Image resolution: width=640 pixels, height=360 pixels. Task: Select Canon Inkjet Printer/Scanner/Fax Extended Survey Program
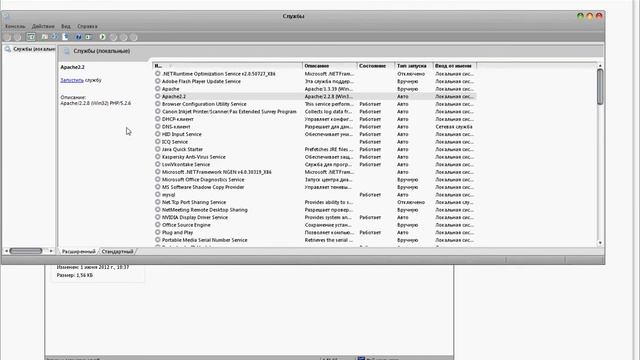click(315, 111)
